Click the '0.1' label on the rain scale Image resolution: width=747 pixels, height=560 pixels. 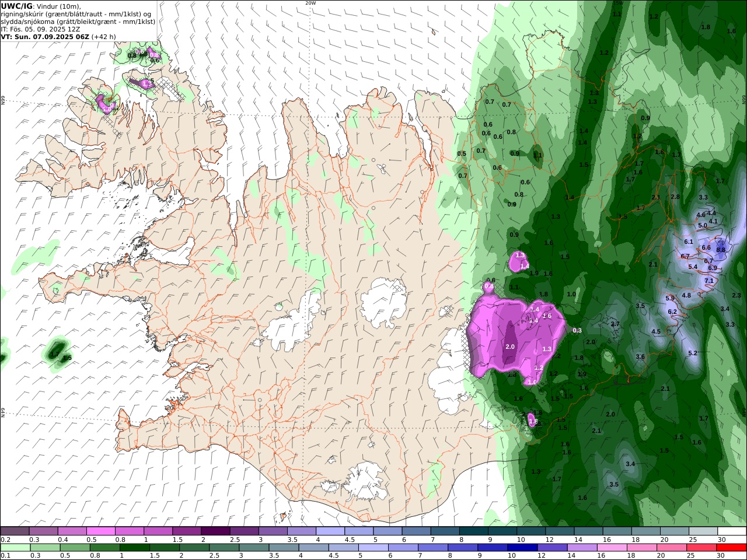(5, 555)
